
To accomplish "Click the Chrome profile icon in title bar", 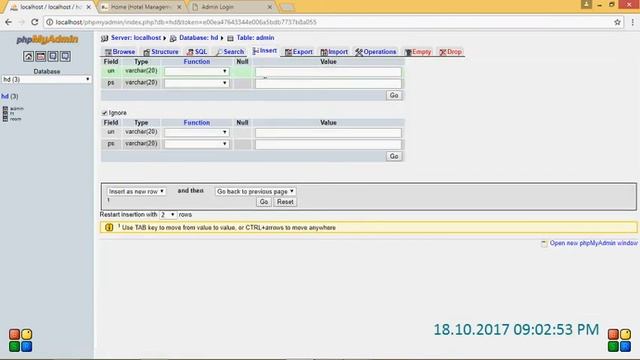I will (586, 4).
